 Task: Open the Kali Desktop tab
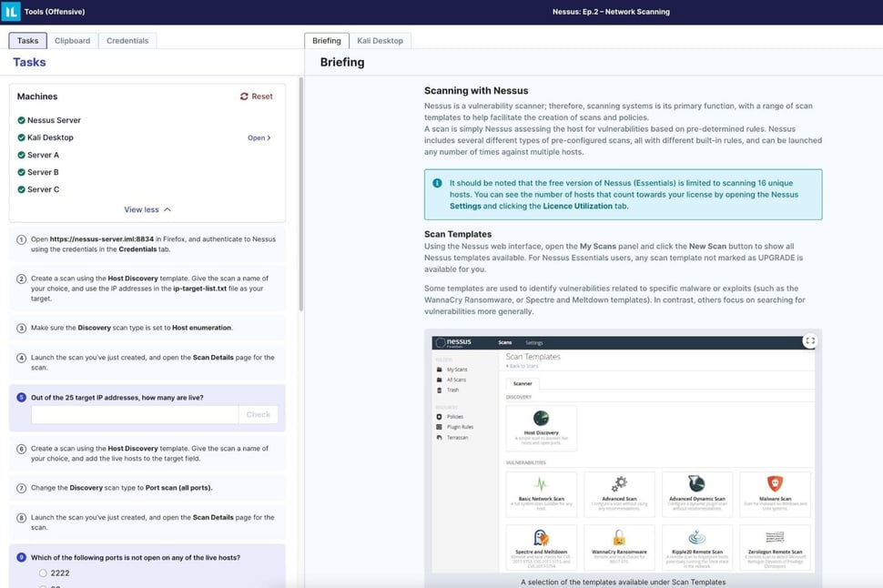click(x=381, y=41)
